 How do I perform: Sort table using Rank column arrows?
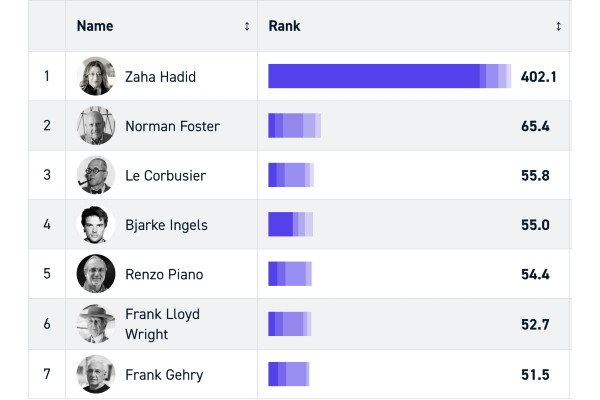click(x=559, y=26)
